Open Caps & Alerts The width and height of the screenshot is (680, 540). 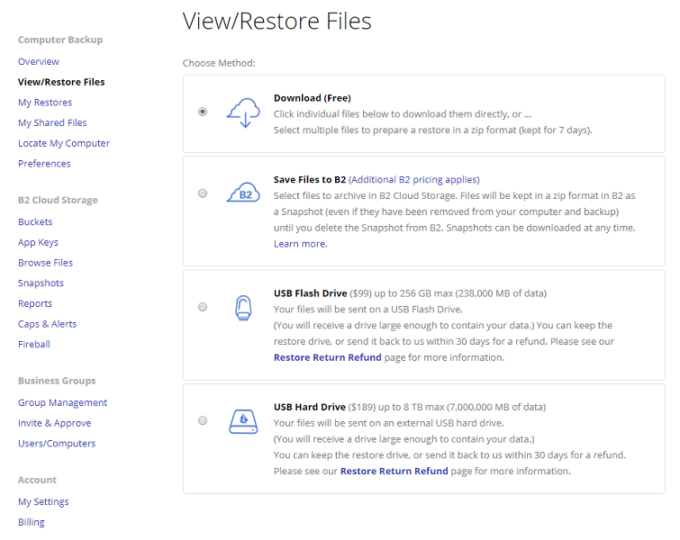(47, 324)
